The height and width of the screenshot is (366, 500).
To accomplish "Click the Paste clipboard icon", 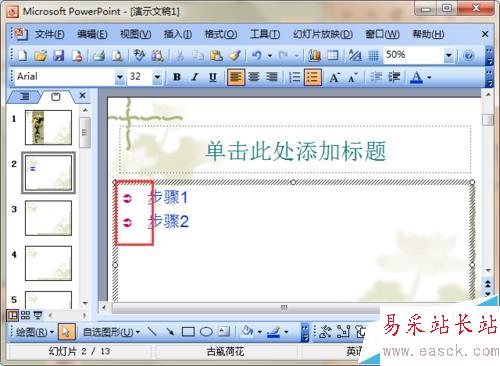I will point(216,56).
